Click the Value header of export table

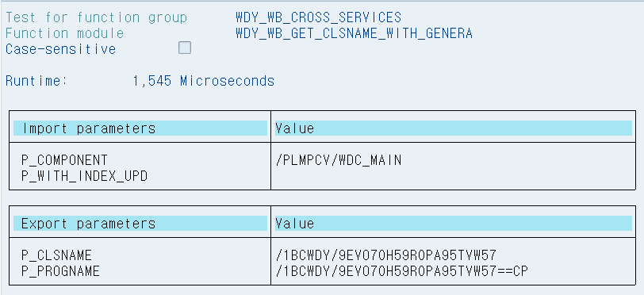(x=454, y=223)
